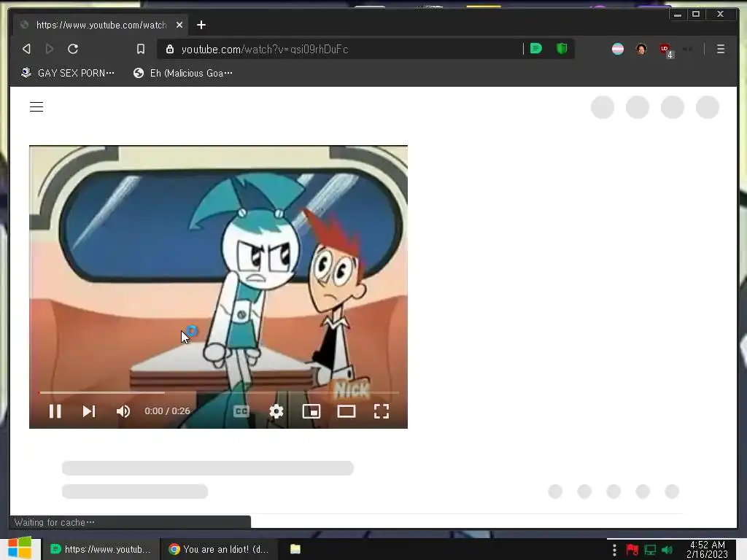Bookmark this page
The height and width of the screenshot is (560, 747).
click(x=141, y=49)
